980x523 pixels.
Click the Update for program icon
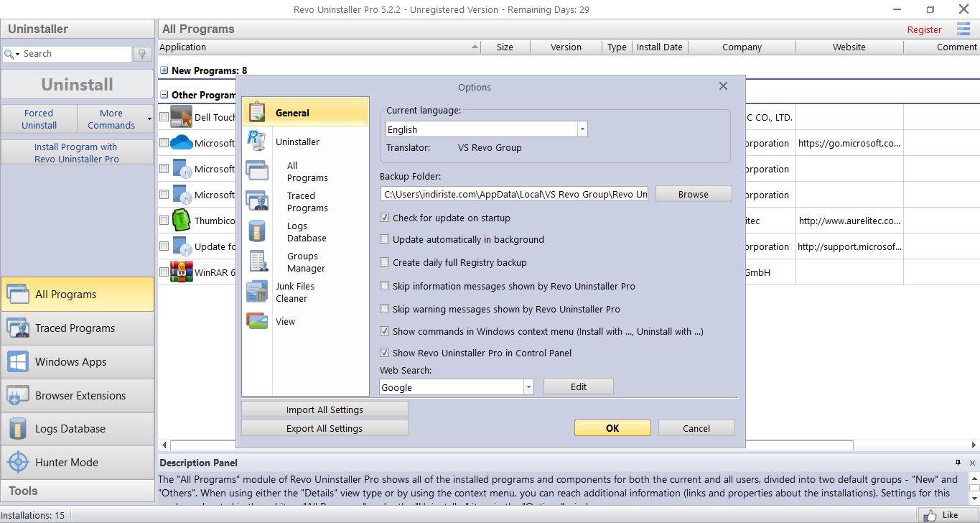182,246
